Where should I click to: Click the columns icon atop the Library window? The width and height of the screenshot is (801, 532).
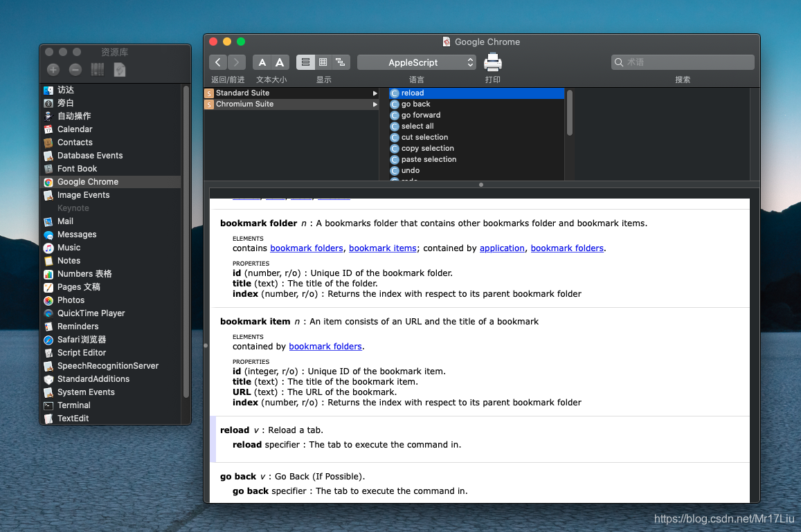tap(98, 69)
